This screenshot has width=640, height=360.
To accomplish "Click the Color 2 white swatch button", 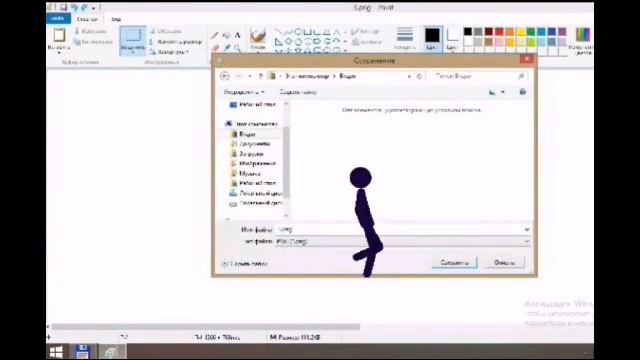I will coord(452,39).
